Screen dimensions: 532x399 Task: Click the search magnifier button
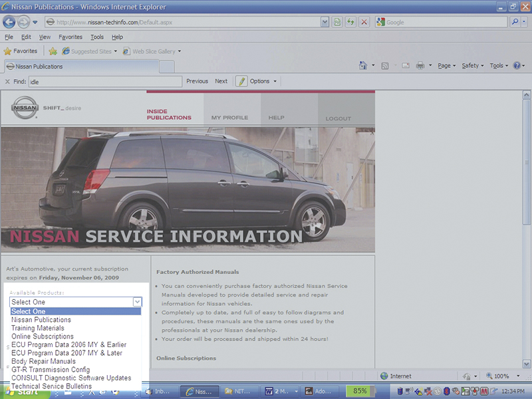[x=515, y=22]
